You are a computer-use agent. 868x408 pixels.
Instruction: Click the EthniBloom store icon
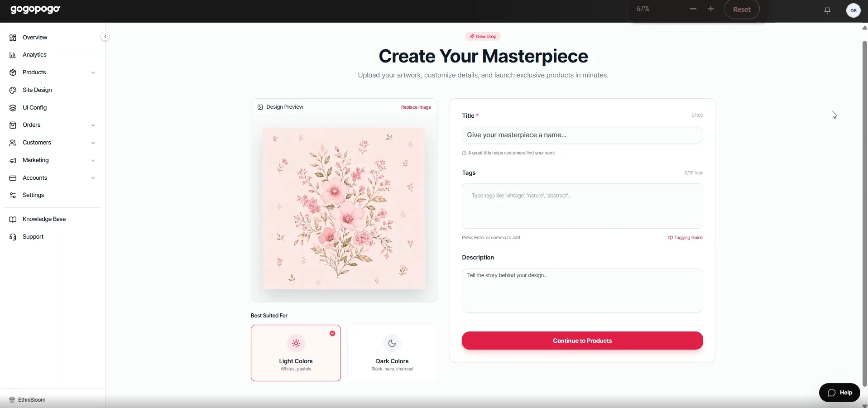coord(12,400)
